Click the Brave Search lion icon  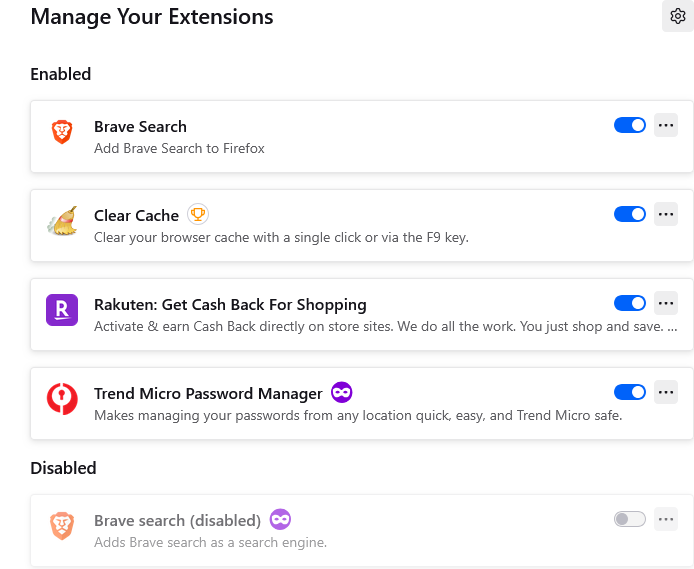click(62, 131)
